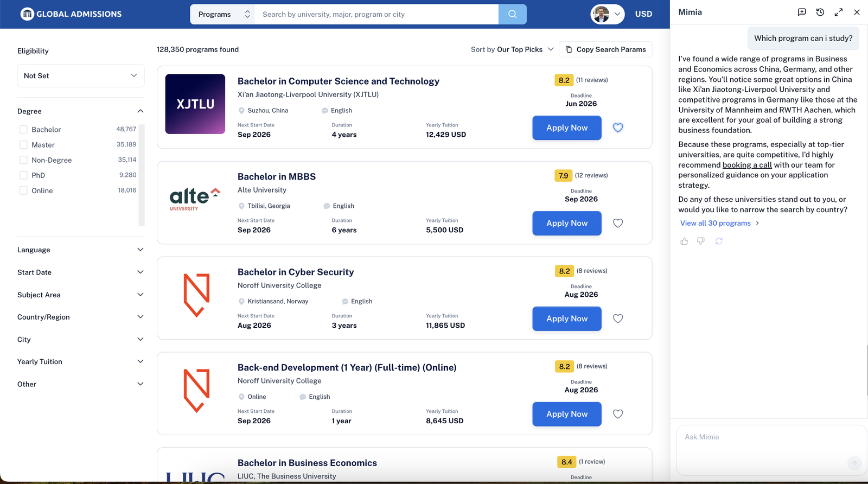Screen dimensions: 868x484
Task: Enable the PhD degree filter
Action: [23, 175]
